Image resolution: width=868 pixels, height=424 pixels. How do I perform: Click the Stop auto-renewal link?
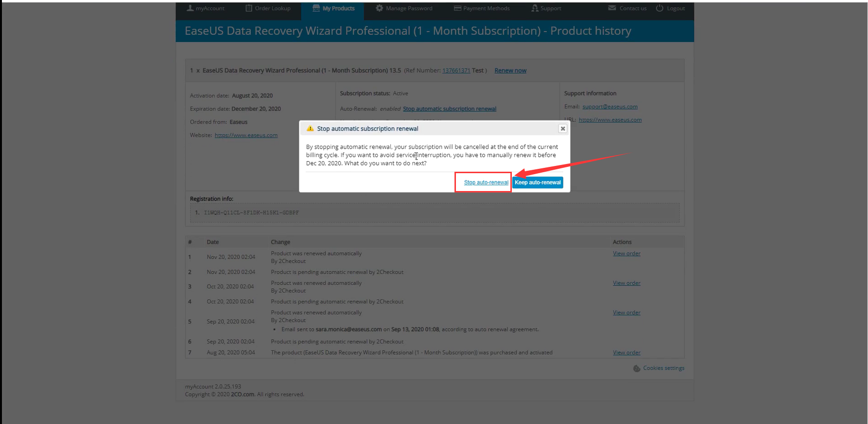[486, 182]
